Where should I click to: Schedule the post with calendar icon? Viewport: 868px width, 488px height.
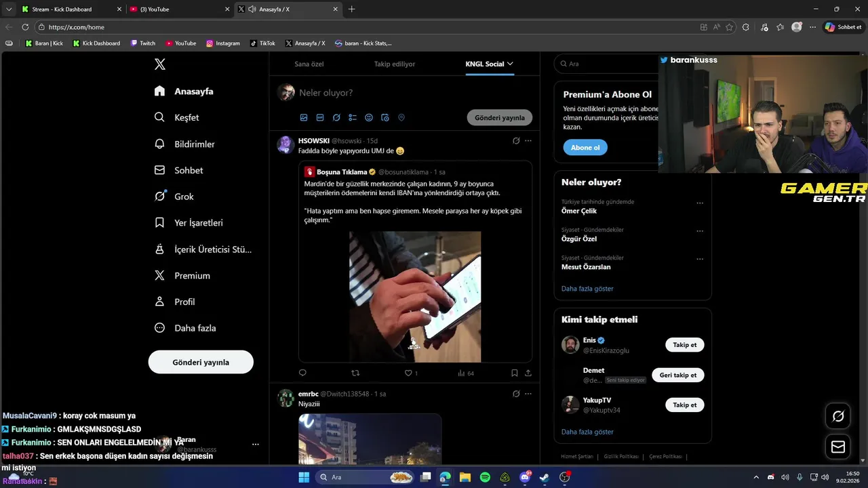(x=385, y=117)
